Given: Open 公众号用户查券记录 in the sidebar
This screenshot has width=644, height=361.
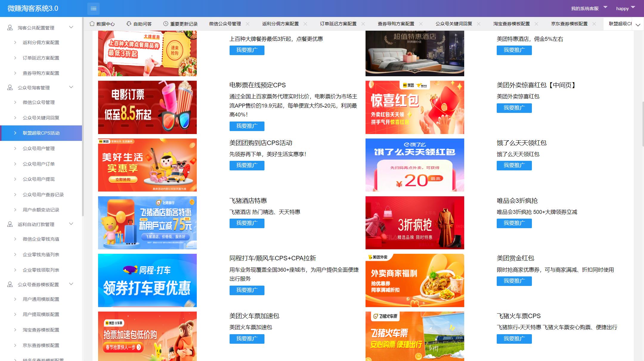Looking at the screenshot, I should pyautogui.click(x=41, y=194).
